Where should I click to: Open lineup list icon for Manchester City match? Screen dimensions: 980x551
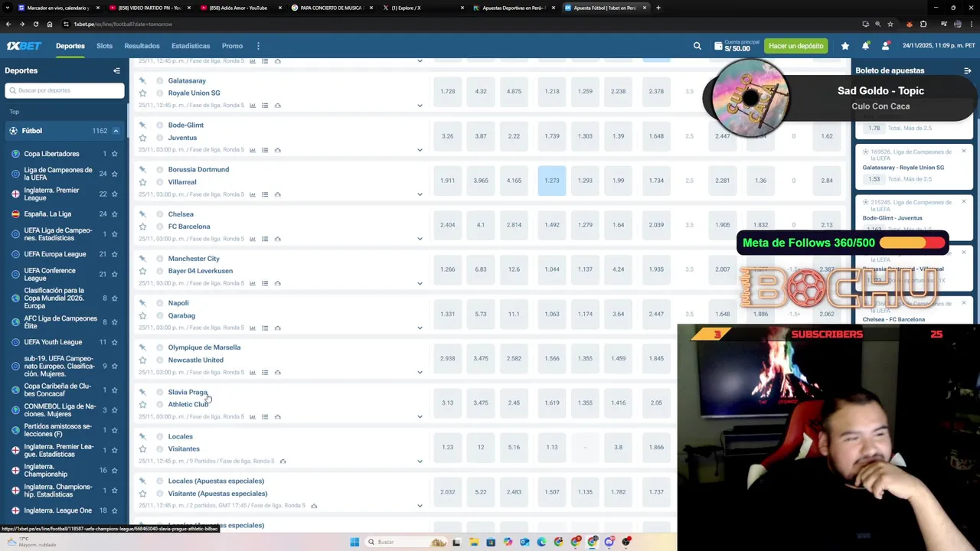tap(265, 283)
